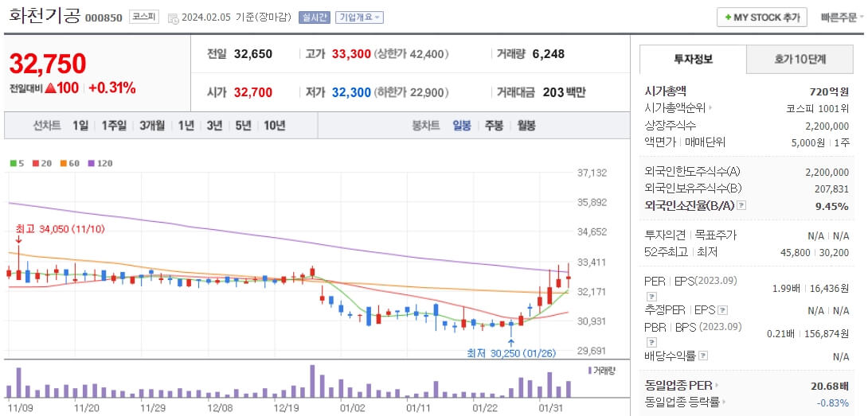This screenshot has height=416, width=868.
Task: Click the 시가총액 value 720억원
Action: click(x=829, y=92)
